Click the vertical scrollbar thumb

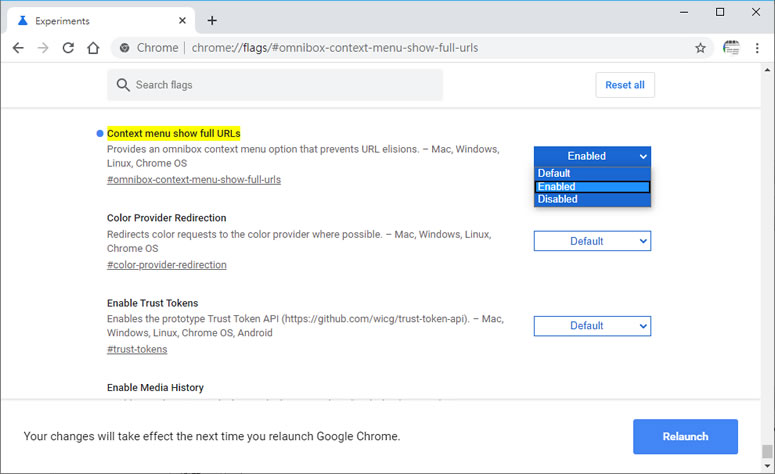pos(767,451)
